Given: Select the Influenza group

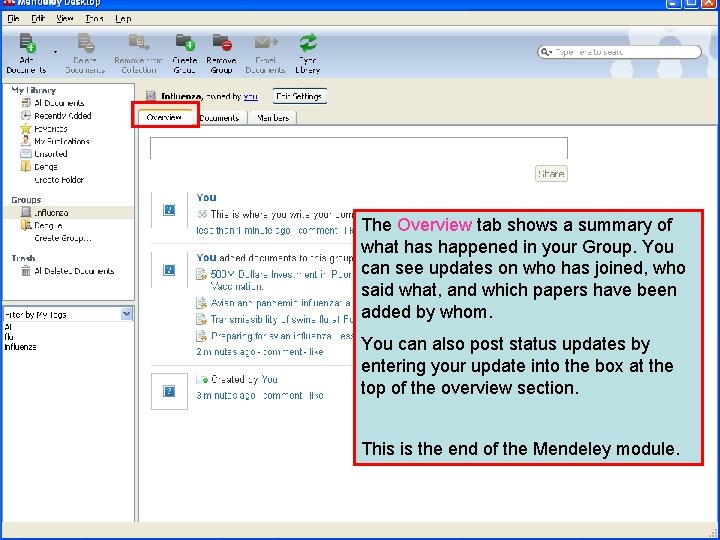Looking at the screenshot, I should point(51,213).
